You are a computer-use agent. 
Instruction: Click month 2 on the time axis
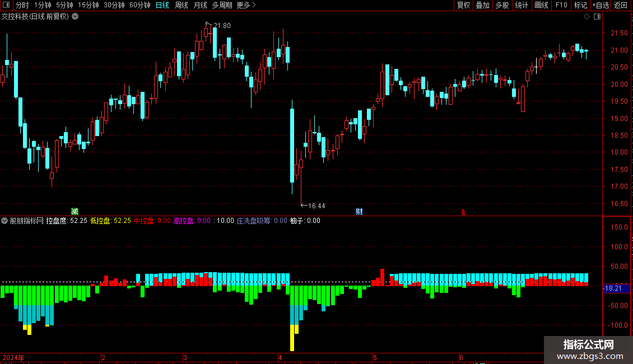pyautogui.click(x=103, y=358)
